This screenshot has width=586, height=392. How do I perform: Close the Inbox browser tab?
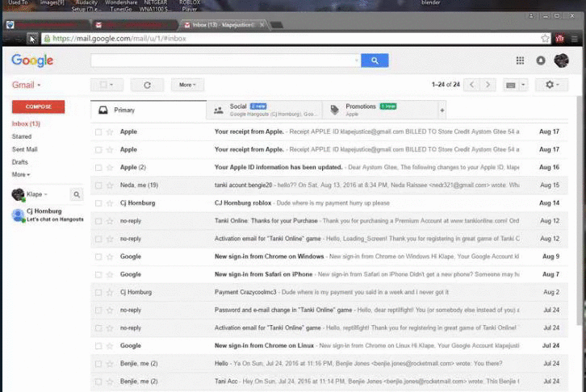pyautogui.click(x=262, y=25)
